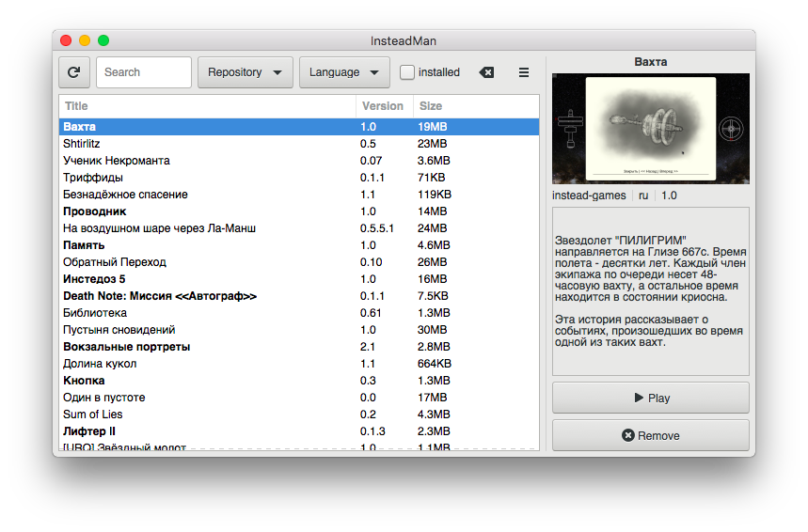Click the Вахта game screenshot thumbnail
The width and height of the screenshot is (808, 532).
[651, 129]
